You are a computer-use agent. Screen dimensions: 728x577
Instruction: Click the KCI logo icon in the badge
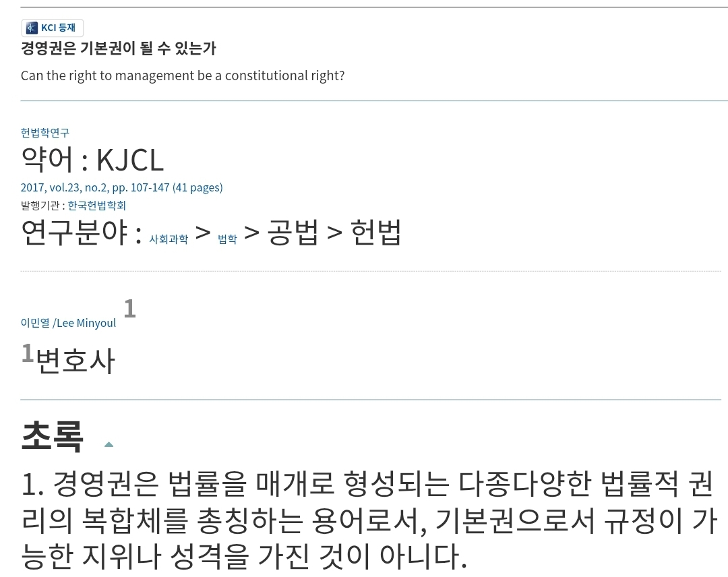pos(32,28)
